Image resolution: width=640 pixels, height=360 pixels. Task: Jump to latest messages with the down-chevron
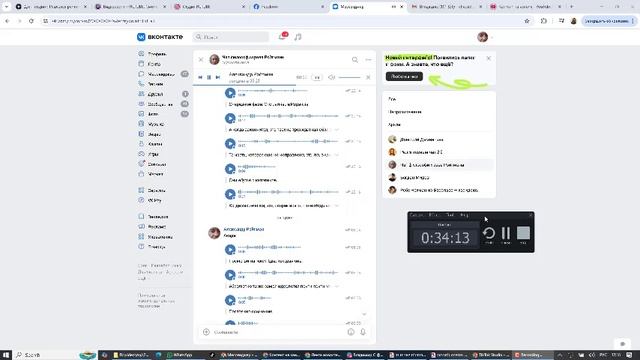(364, 314)
